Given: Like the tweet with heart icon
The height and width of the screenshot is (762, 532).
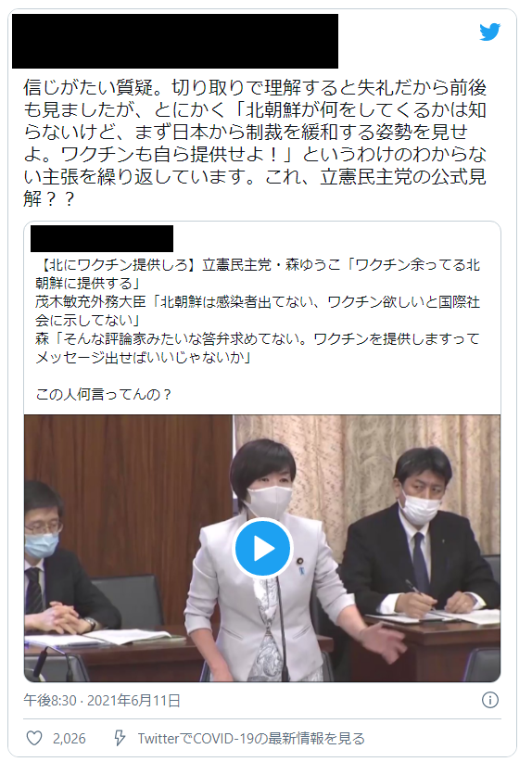Looking at the screenshot, I should pos(34,738).
